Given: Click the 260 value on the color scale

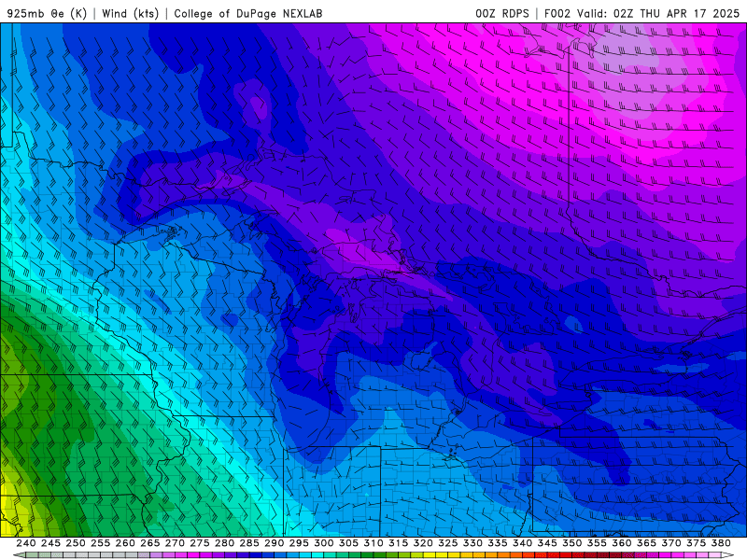Looking at the screenshot, I should pos(125,543).
